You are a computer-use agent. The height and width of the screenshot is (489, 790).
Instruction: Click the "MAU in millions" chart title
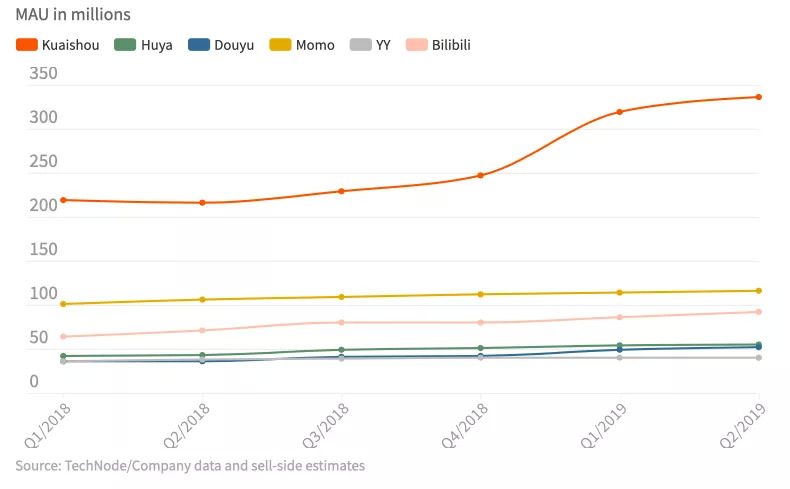coord(73,15)
